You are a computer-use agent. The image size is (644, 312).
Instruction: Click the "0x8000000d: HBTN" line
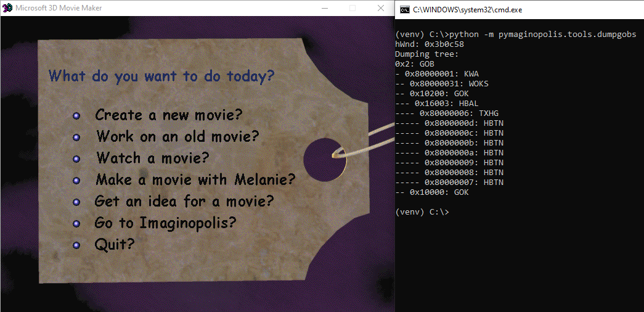[449, 123]
